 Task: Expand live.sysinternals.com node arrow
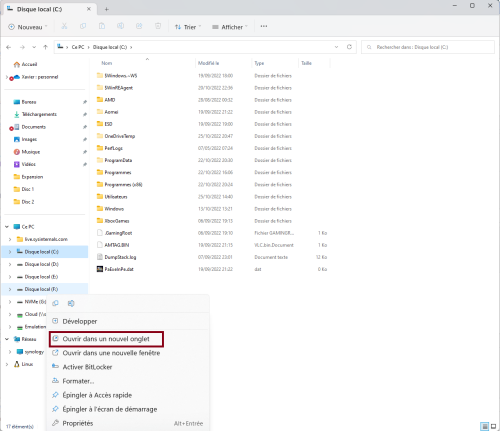[10, 239]
